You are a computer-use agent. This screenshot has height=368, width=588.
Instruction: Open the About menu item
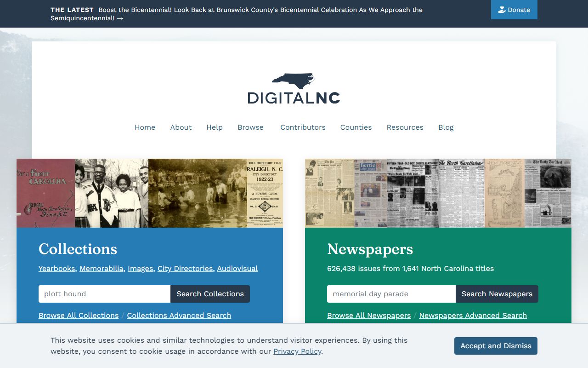[181, 127]
